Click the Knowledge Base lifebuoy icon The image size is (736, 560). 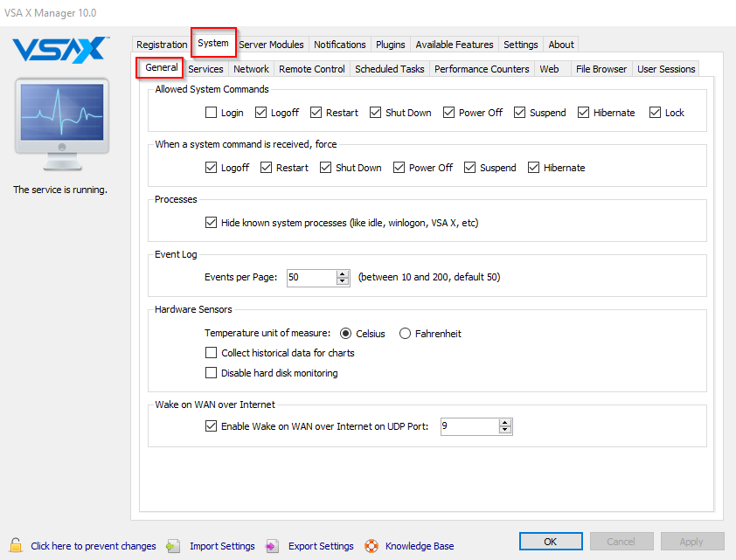click(x=371, y=546)
